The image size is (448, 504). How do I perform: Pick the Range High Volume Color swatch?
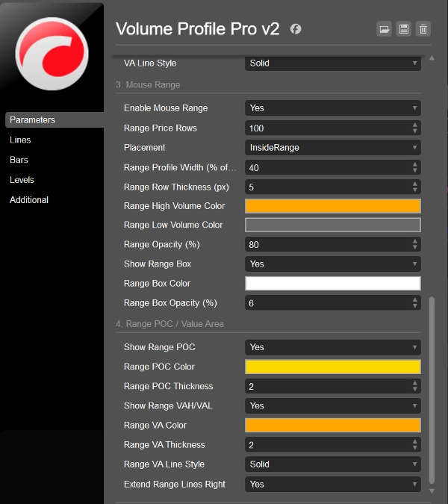click(x=332, y=206)
